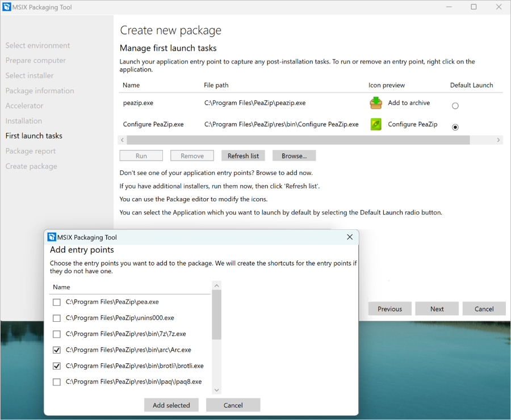Image resolution: width=511 pixels, height=420 pixels.
Task: Click the main window Cancel button
Action: coord(484,309)
